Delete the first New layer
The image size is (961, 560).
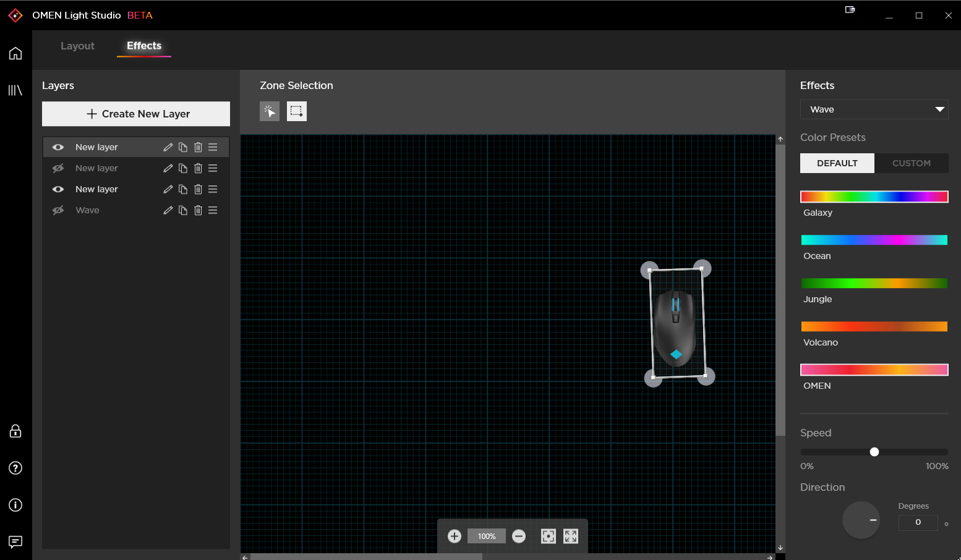point(198,147)
